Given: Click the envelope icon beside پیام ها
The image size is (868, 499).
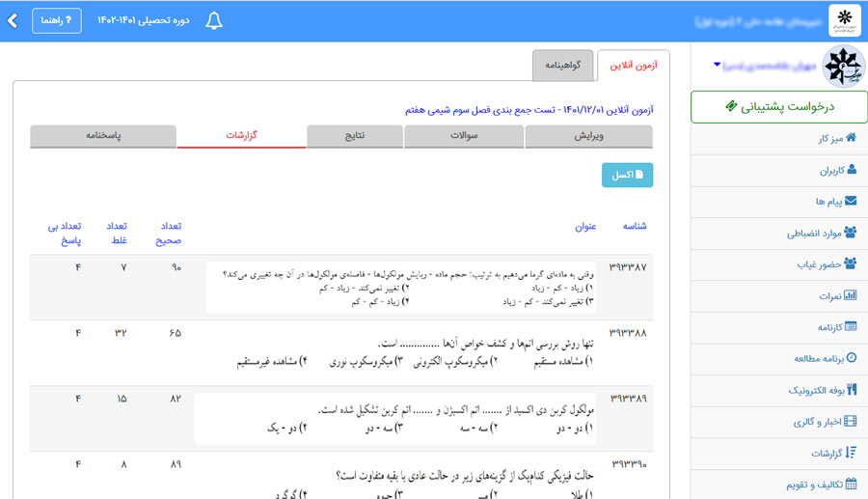Looking at the screenshot, I should tap(851, 201).
